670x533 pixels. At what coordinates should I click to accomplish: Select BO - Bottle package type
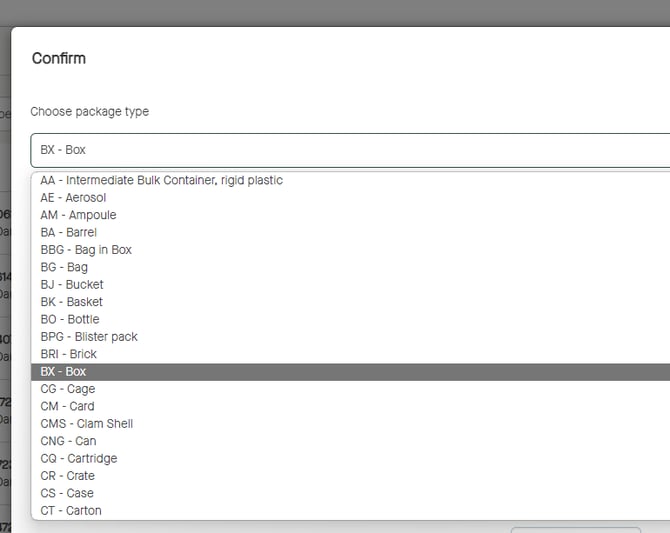pos(70,319)
